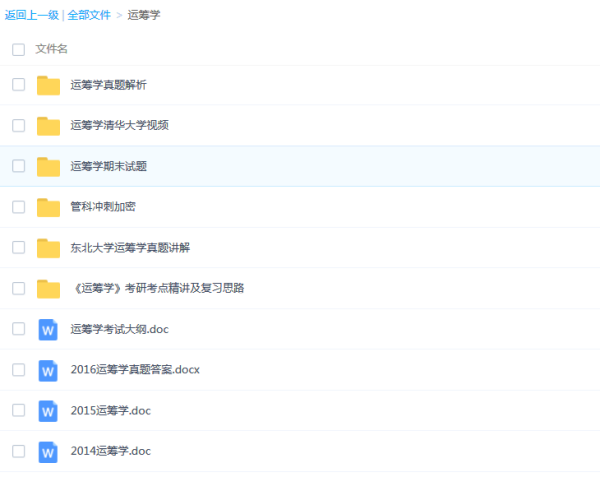Open the 管科冲刺加密 folder icon

[x=48, y=207]
